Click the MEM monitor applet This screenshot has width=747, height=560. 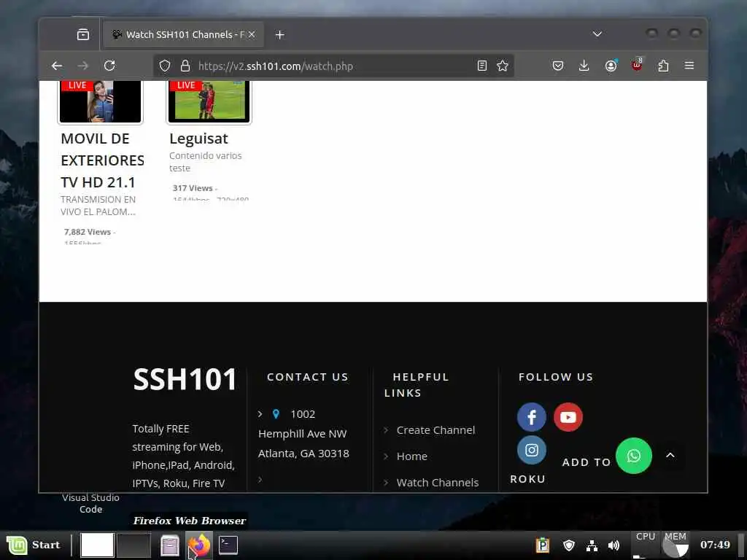[675, 545]
